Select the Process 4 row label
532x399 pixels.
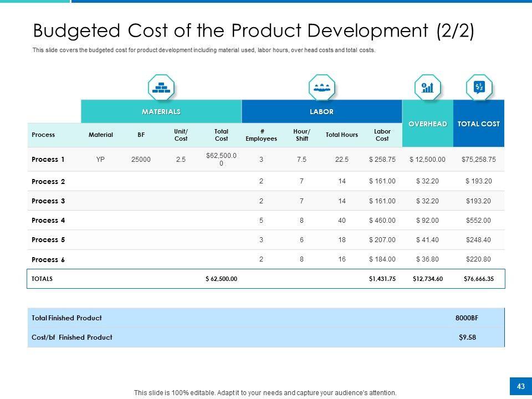click(x=48, y=220)
